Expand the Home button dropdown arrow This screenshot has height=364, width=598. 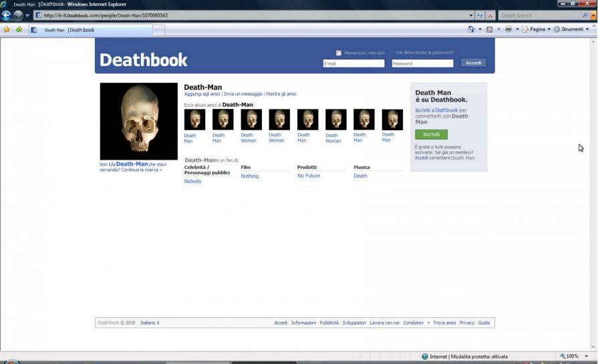pos(480,29)
